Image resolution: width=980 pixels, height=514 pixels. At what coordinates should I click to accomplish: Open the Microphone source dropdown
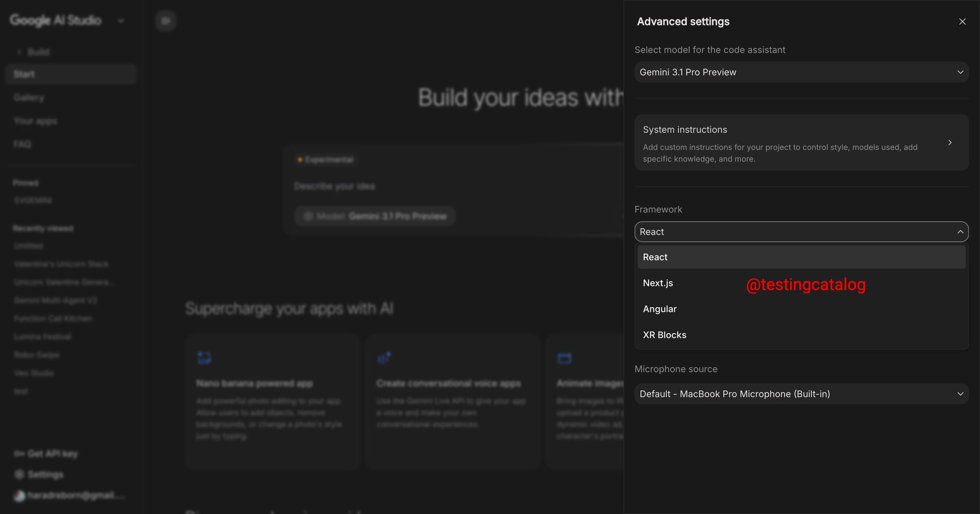click(x=801, y=394)
